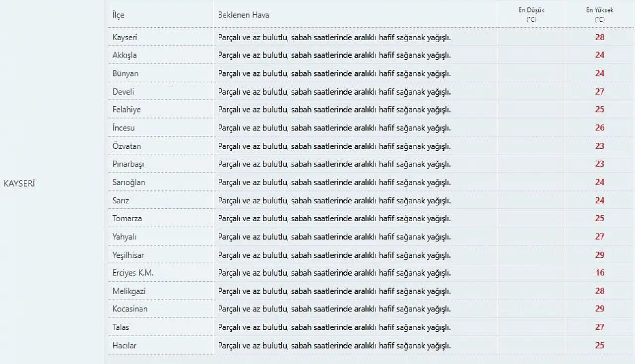Click the İlçe column header
This screenshot has width=635, height=364.
click(119, 15)
